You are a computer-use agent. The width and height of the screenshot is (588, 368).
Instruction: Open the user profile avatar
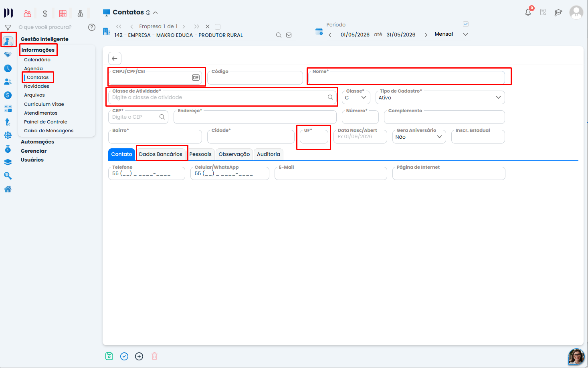coord(576,12)
